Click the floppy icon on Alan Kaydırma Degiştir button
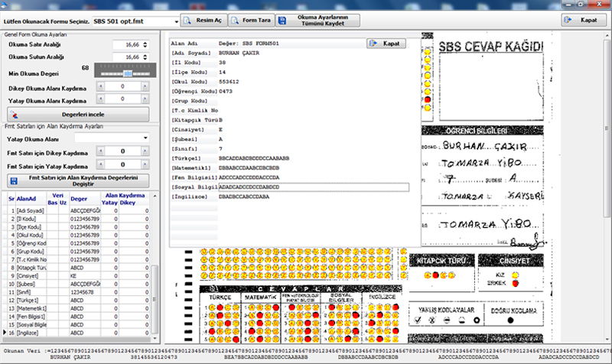This screenshot has width=612, height=364. coord(14,181)
